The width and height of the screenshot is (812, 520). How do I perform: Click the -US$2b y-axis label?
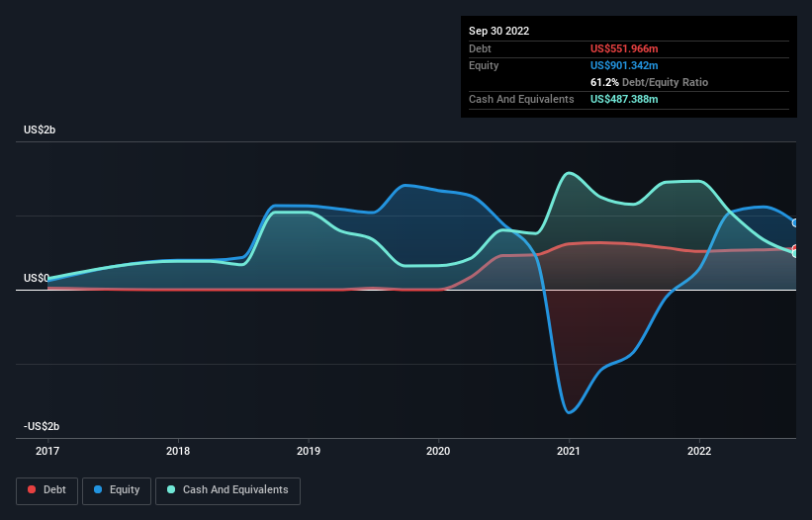click(42, 426)
